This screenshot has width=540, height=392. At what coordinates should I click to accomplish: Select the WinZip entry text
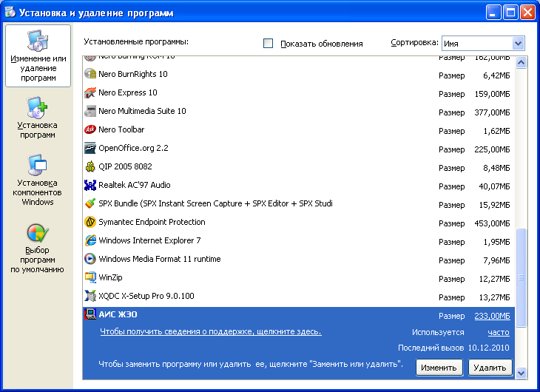[110, 277]
